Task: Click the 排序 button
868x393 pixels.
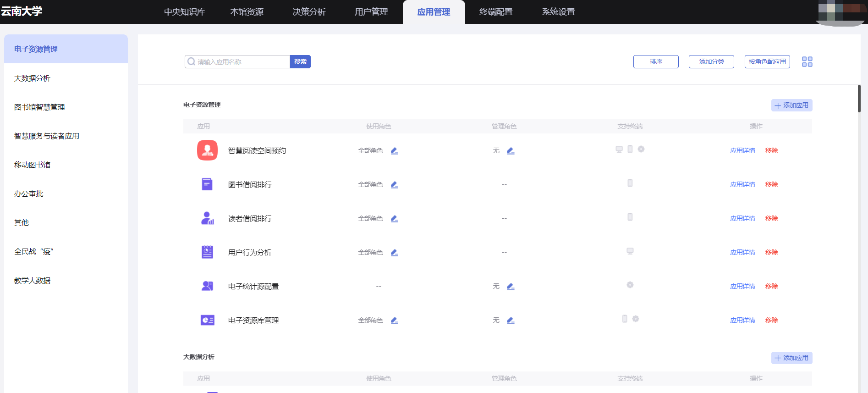Action: click(656, 61)
